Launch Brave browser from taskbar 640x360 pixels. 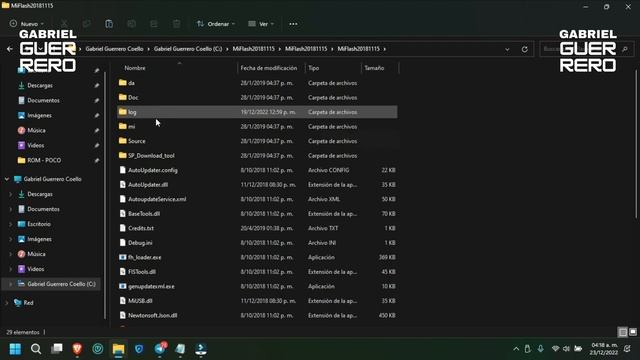coord(77,349)
